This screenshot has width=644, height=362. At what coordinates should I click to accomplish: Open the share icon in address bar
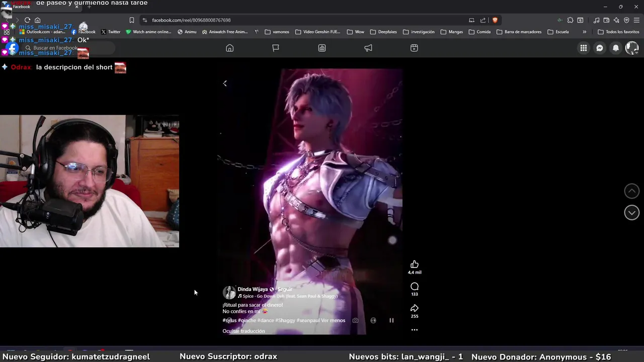tap(483, 20)
